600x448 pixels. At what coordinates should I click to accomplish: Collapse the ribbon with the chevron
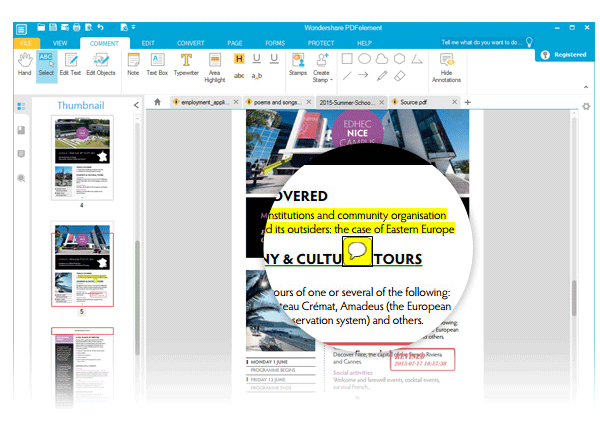coord(586,87)
